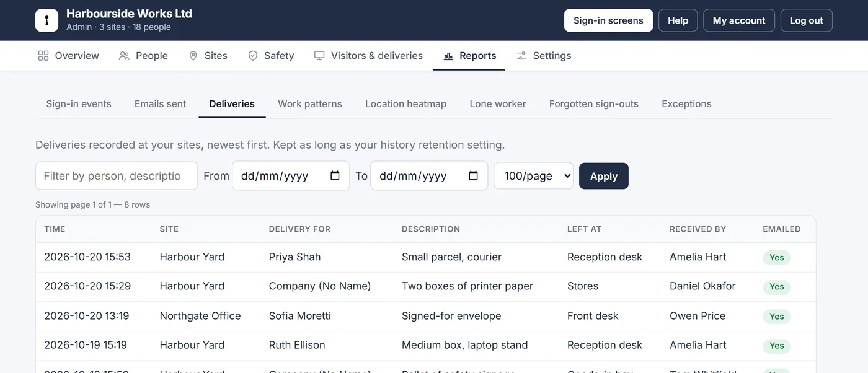Click the To date input field

pos(429,176)
